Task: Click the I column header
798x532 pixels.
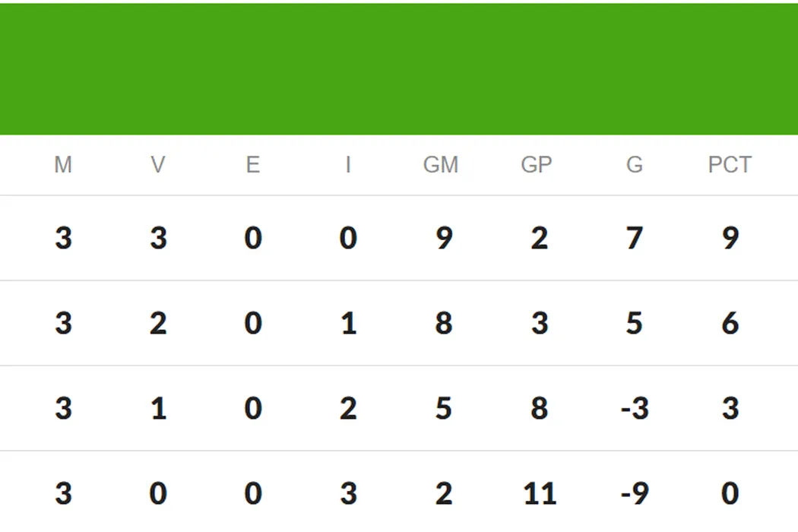Action: (x=348, y=165)
